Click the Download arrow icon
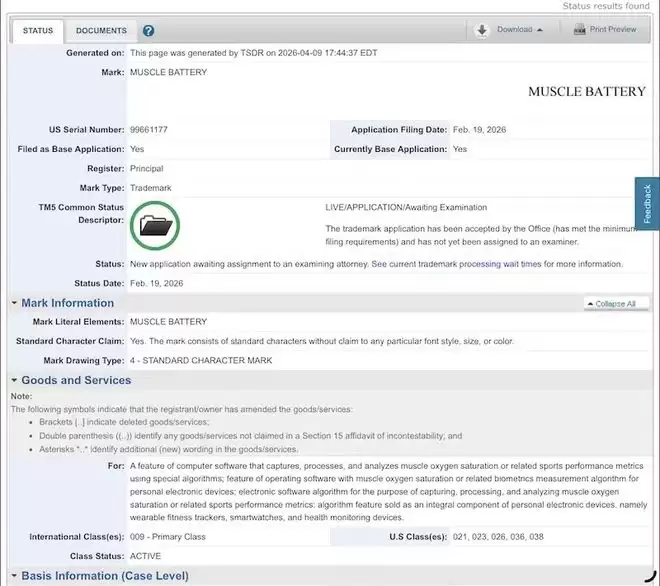 coord(482,30)
